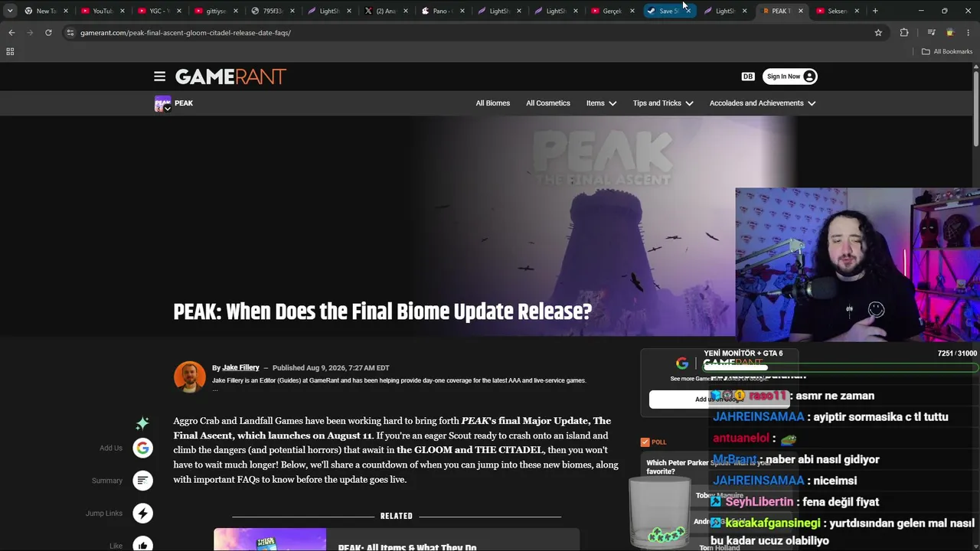
Task: Open the media controls icon in toolbar
Action: click(x=931, y=33)
